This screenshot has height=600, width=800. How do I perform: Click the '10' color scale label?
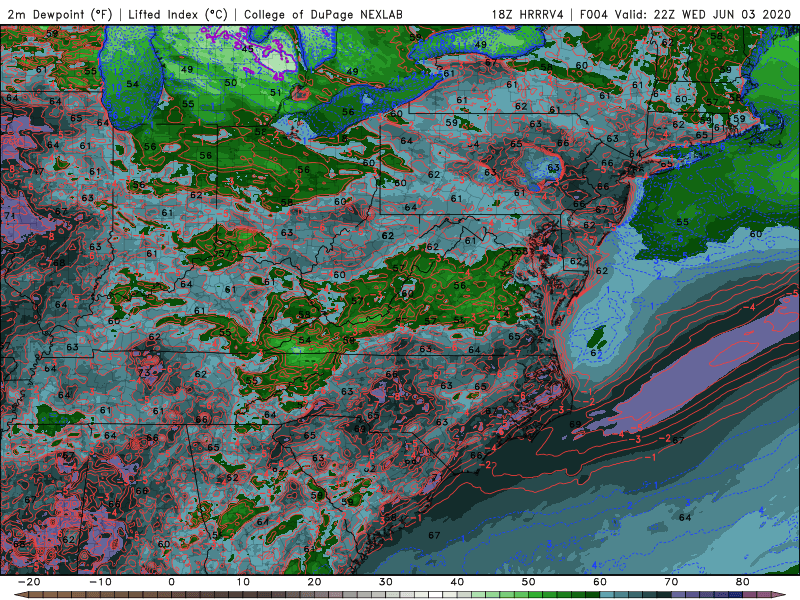(243, 582)
